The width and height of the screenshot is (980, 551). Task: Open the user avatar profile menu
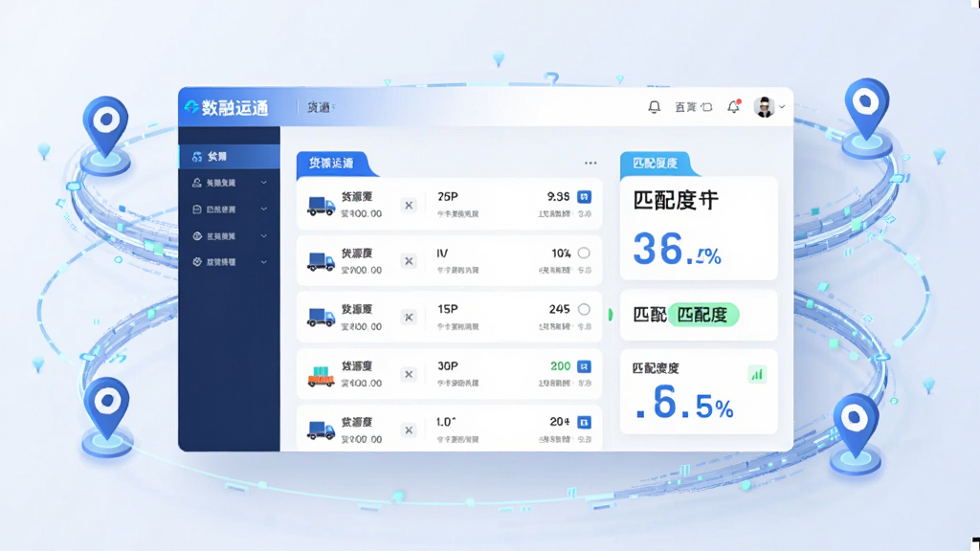764,107
